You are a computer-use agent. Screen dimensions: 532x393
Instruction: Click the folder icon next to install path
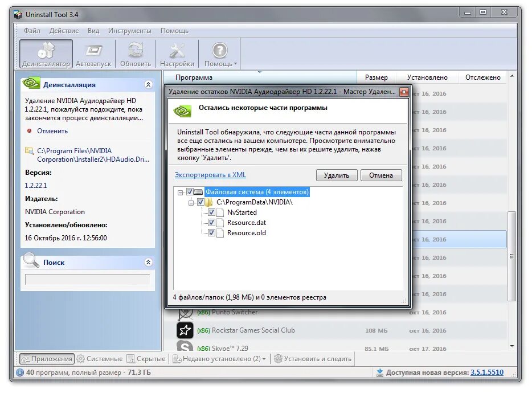point(30,151)
